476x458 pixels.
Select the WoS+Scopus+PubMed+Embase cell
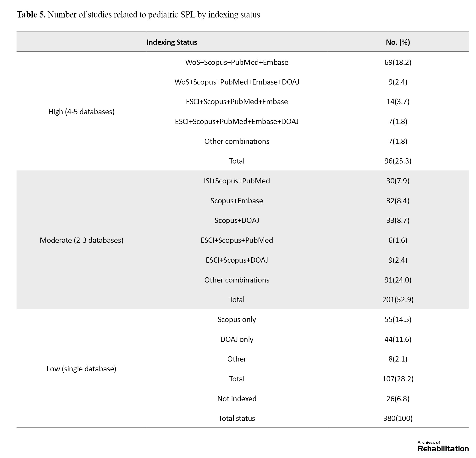[x=237, y=62]
